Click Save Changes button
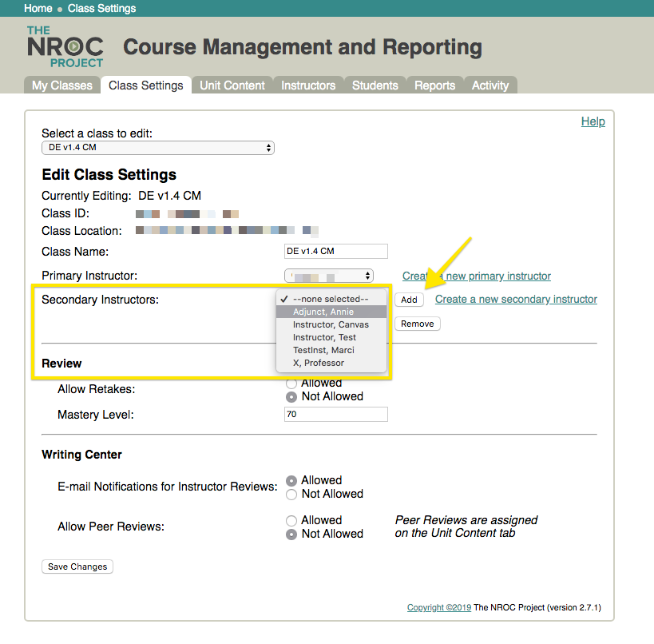 click(x=77, y=566)
